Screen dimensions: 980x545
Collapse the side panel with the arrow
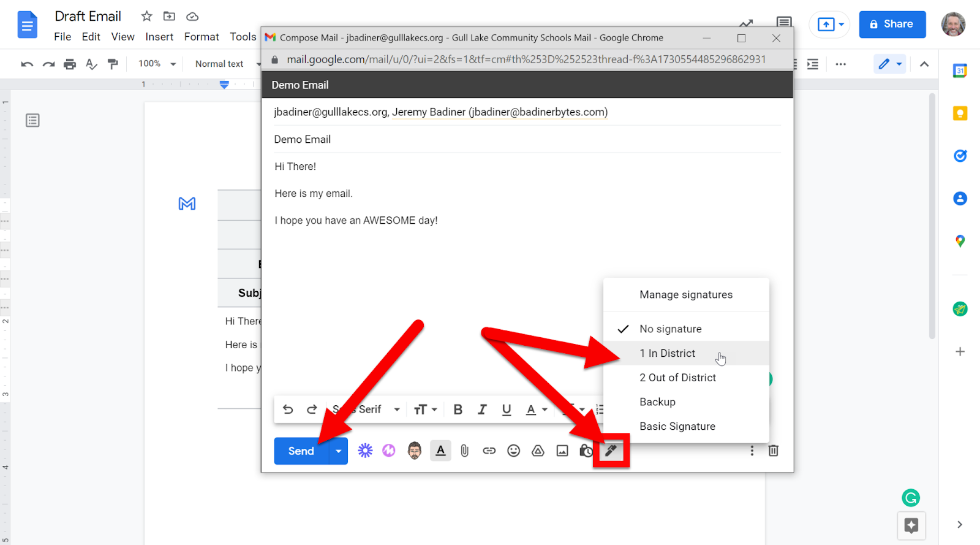[960, 525]
